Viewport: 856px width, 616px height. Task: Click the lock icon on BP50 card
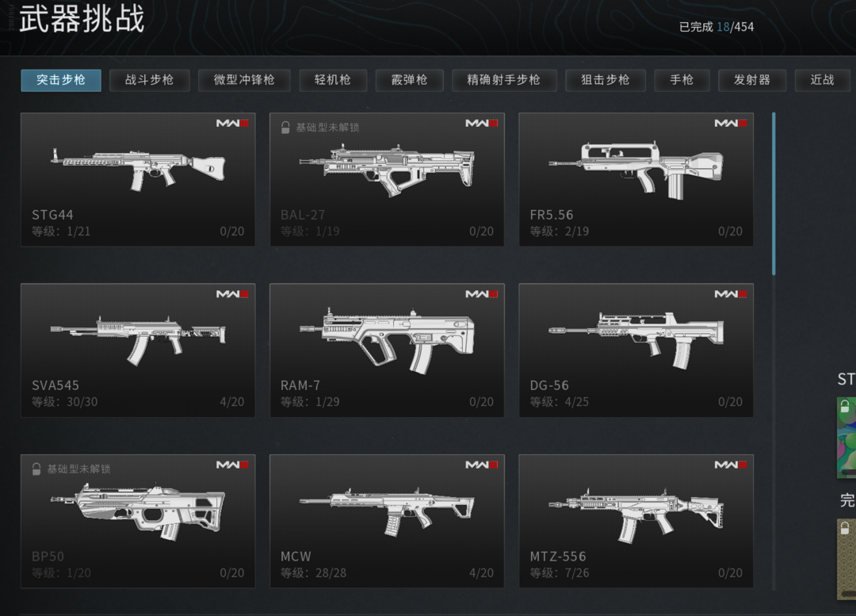click(x=36, y=469)
